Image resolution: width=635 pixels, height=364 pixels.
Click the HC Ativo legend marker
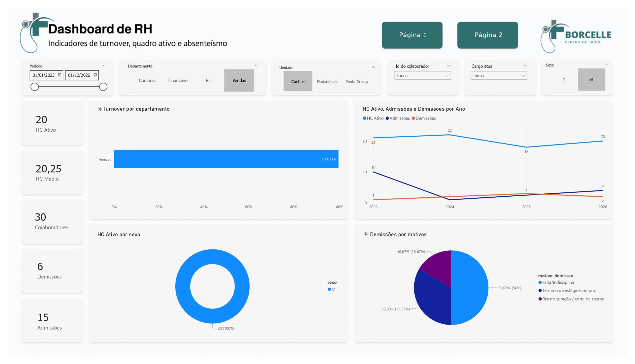364,118
